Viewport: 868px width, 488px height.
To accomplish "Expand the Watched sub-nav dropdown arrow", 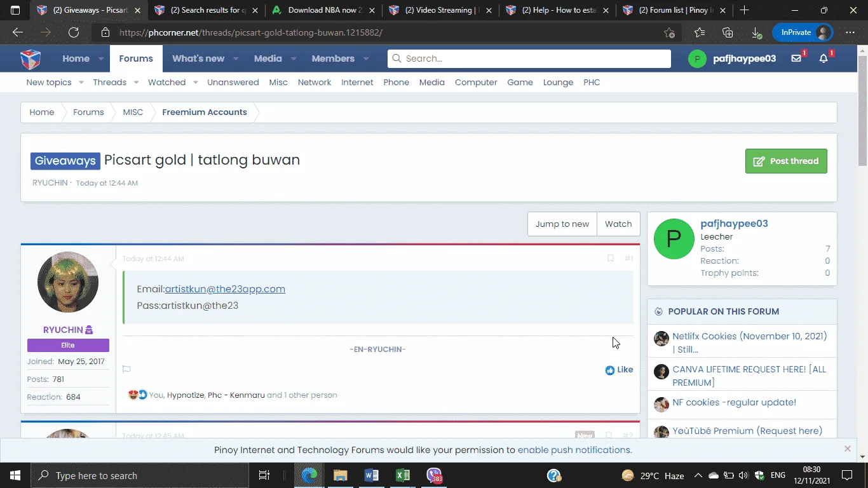I will (x=195, y=83).
